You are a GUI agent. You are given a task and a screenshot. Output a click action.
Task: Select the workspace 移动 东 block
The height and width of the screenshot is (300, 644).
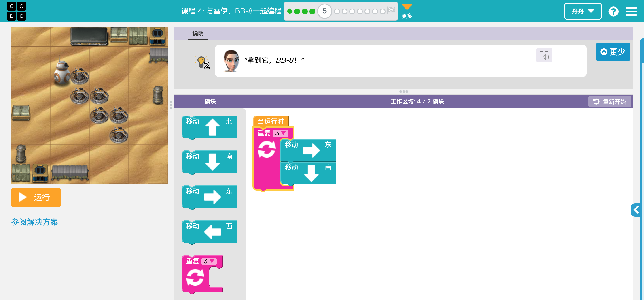pyautogui.click(x=308, y=150)
